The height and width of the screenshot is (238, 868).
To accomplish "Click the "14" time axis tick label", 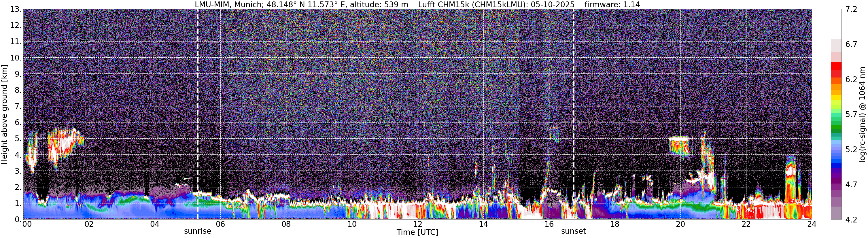I will click(483, 224).
